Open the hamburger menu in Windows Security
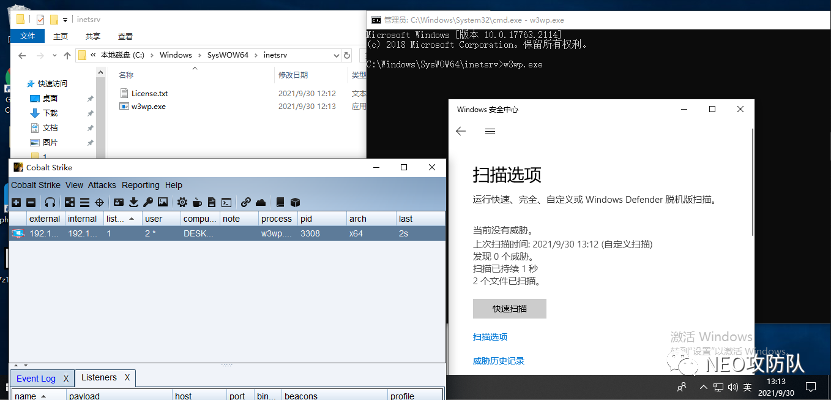 point(490,131)
